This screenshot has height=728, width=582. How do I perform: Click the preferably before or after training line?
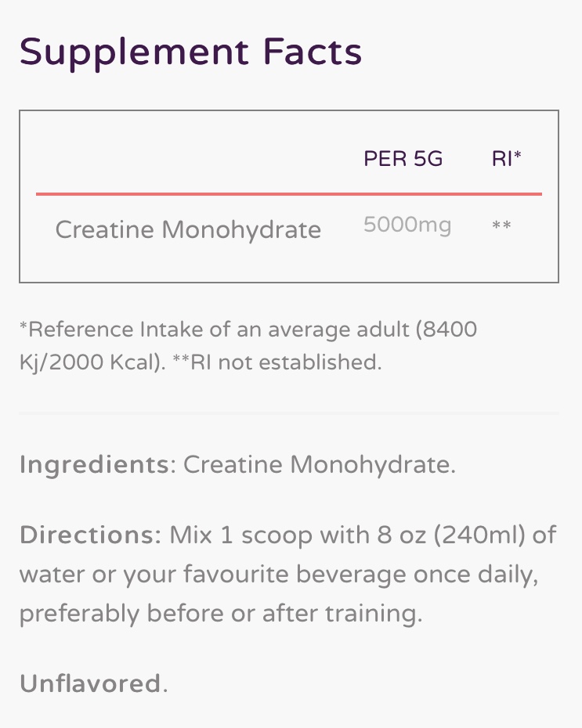click(220, 613)
